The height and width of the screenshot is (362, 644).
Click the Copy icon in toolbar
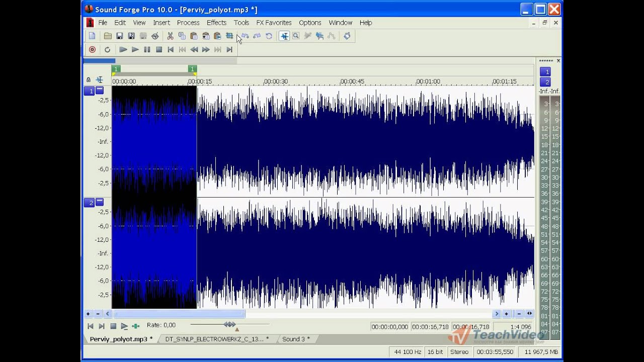(182, 36)
